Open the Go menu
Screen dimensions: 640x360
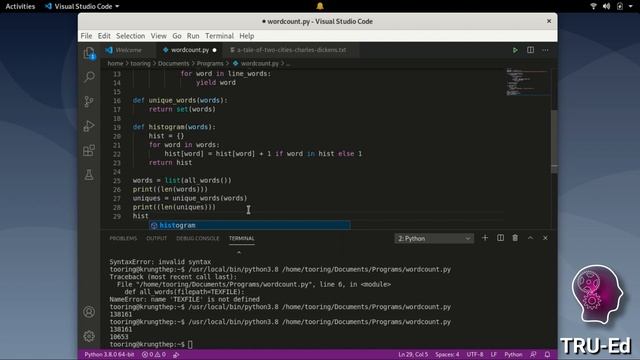click(x=177, y=36)
